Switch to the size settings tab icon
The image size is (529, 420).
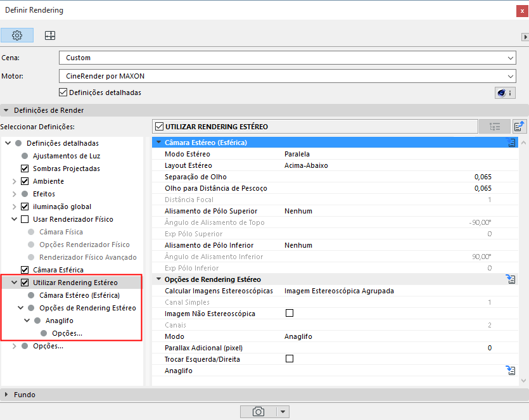(50, 35)
